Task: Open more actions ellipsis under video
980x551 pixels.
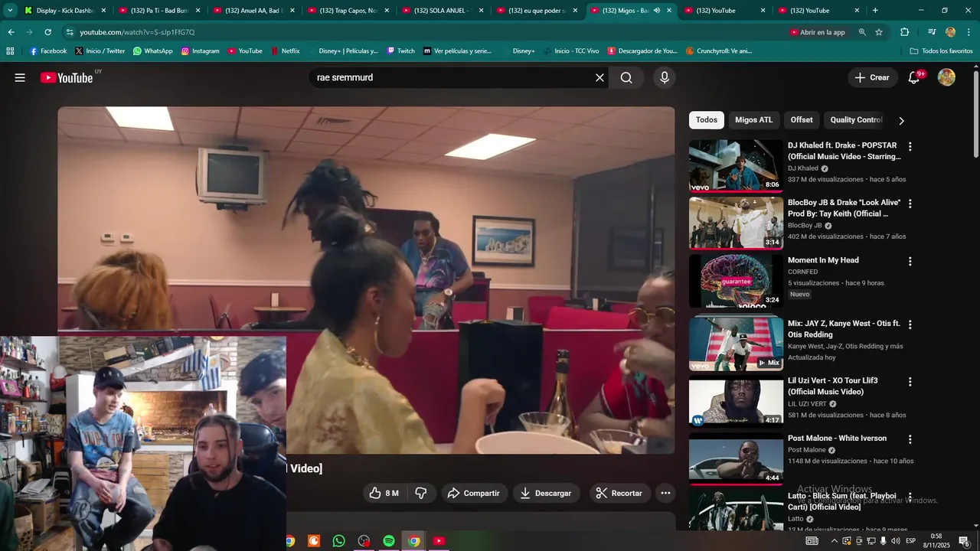Action: [665, 493]
